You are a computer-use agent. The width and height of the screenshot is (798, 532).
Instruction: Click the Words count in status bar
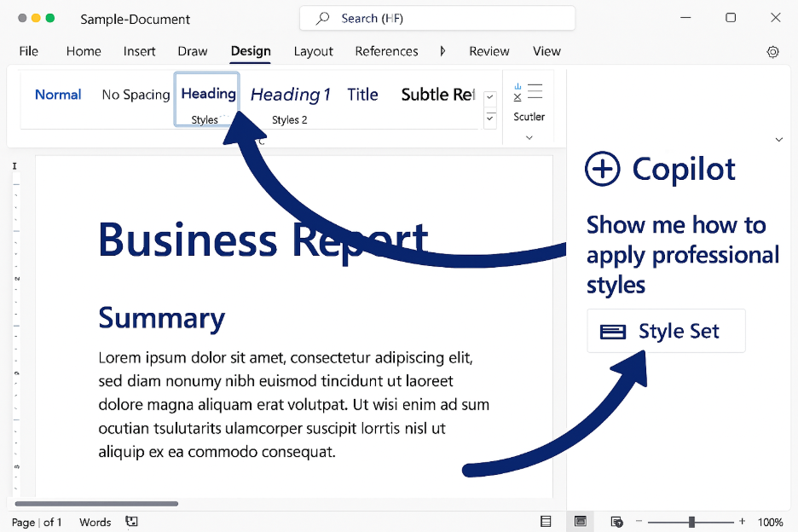click(95, 523)
